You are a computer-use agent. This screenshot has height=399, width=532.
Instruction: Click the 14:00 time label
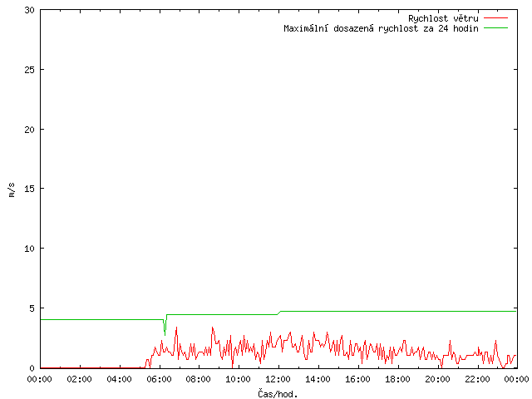pos(318,379)
